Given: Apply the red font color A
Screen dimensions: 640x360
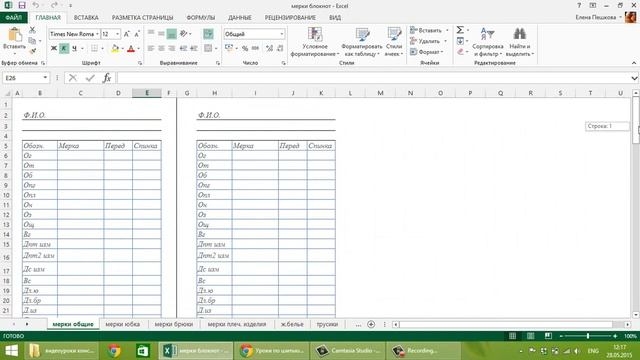Looking at the screenshot, I should [x=131, y=48].
